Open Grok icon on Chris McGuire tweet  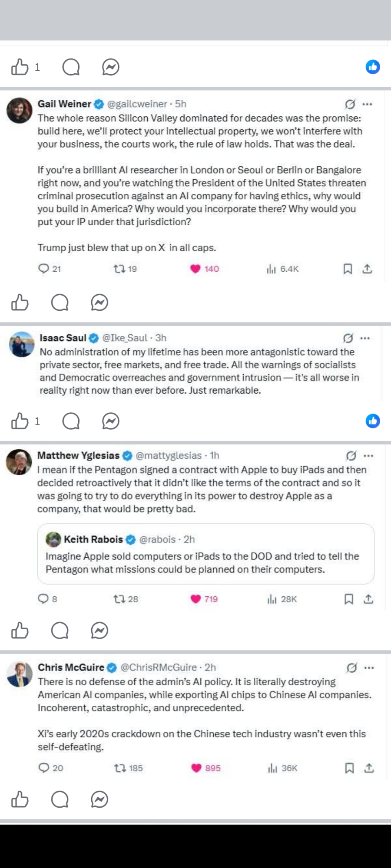pyautogui.click(x=351, y=667)
